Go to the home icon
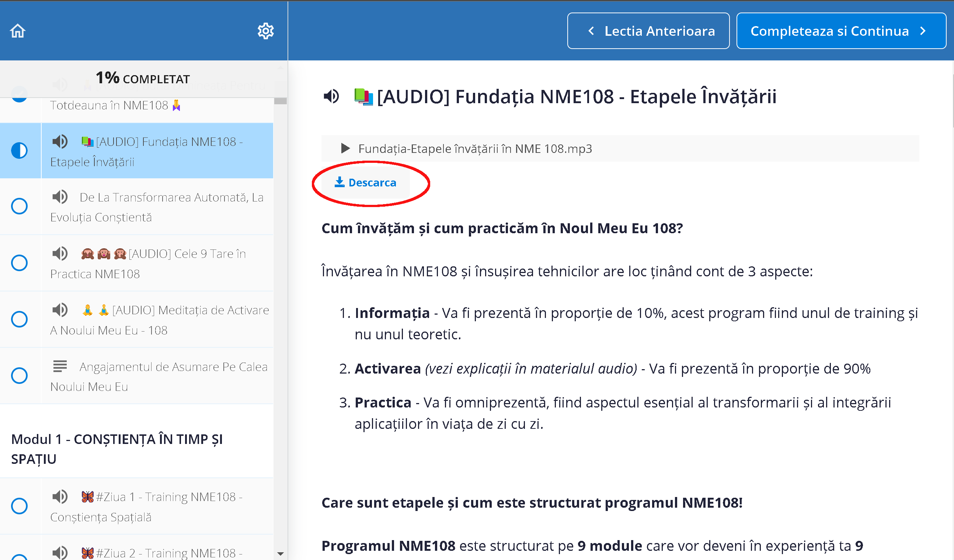 click(17, 31)
